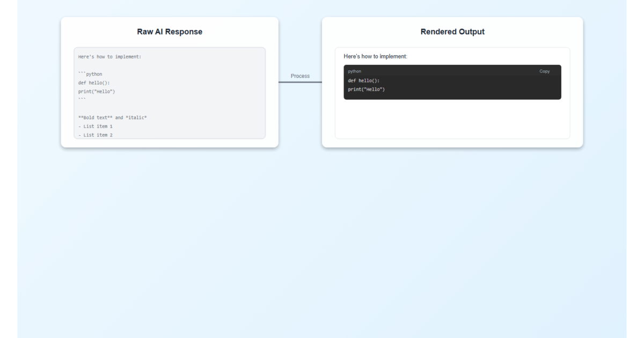Click the Copy button in code block
Viewport: 644px width, 338px height.
544,71
